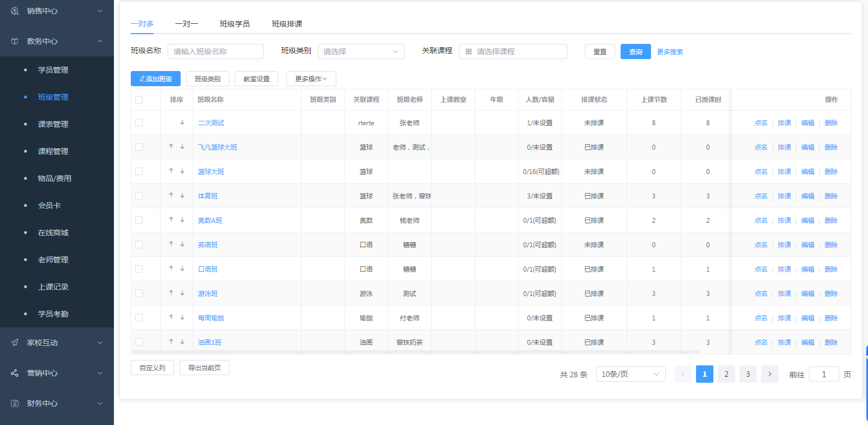
Task: Expand the 销售中心 sidebar menu
Action: [x=100, y=11]
